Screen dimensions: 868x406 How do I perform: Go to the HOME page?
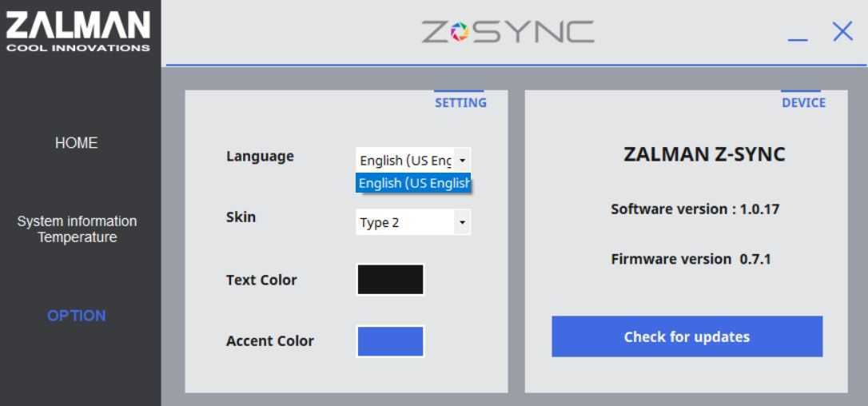point(77,143)
